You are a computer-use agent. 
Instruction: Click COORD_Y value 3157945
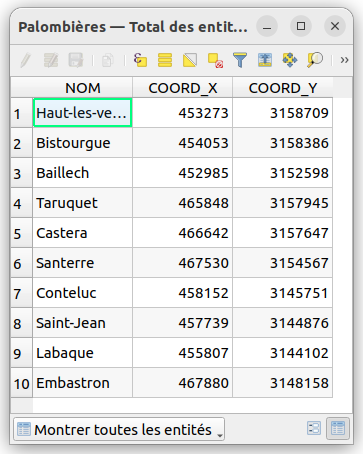[x=283, y=203]
